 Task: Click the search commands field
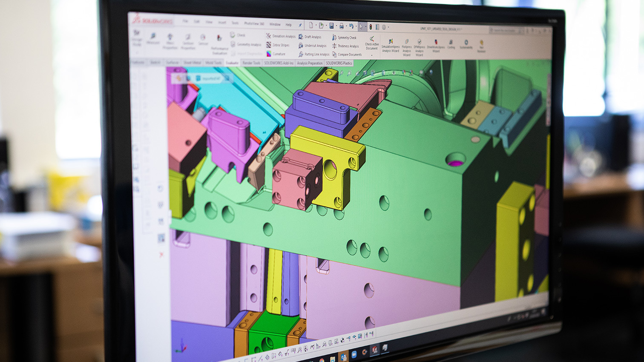click(507, 30)
